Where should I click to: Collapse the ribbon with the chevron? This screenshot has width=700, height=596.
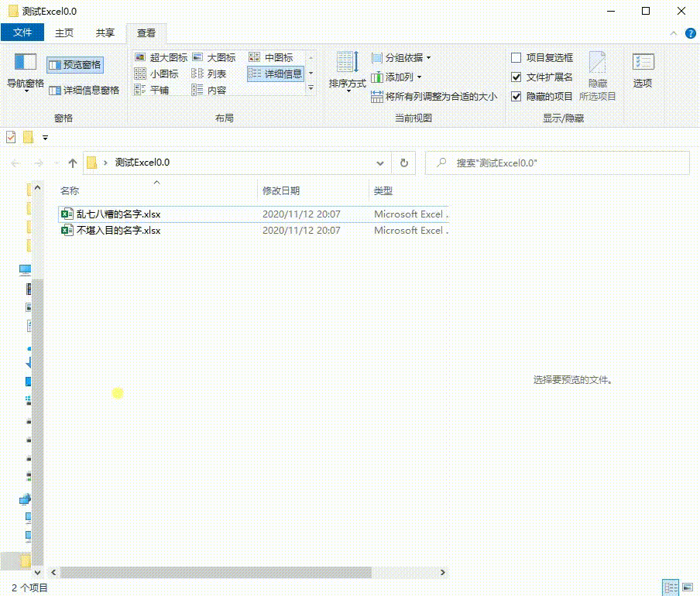pyautogui.click(x=674, y=33)
